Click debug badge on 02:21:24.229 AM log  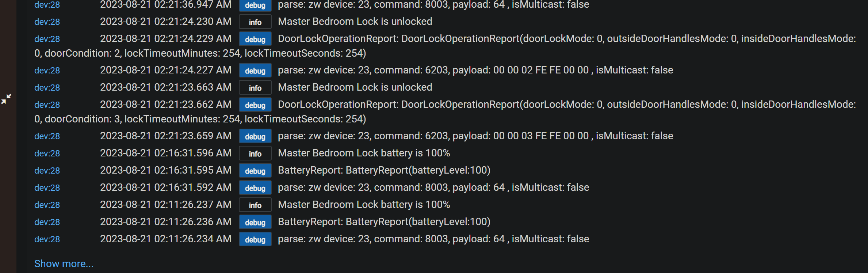coord(255,39)
